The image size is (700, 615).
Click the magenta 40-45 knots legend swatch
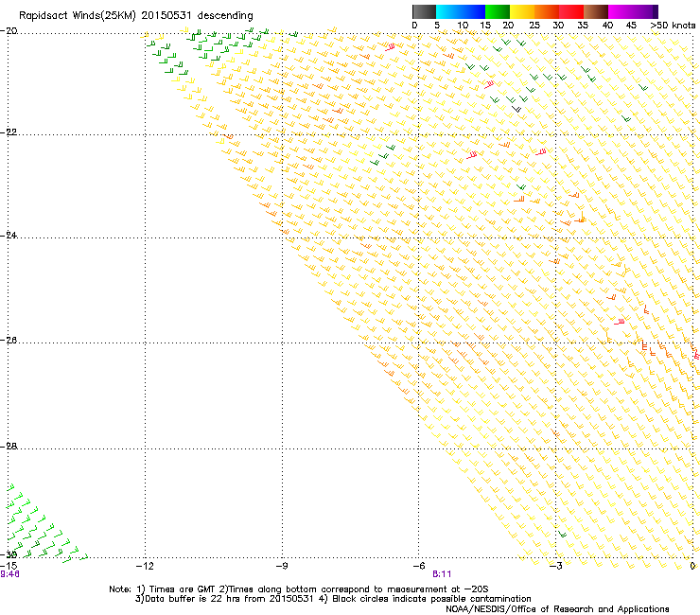(x=621, y=11)
